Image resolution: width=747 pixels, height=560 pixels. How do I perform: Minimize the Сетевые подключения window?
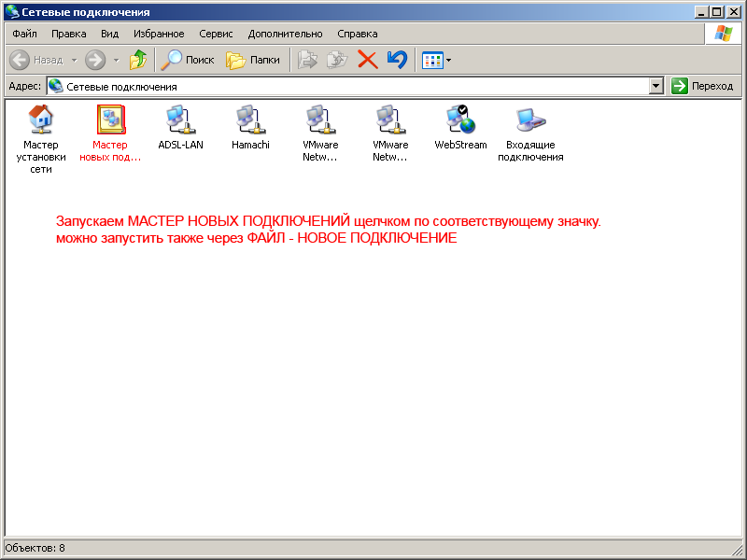click(x=700, y=12)
